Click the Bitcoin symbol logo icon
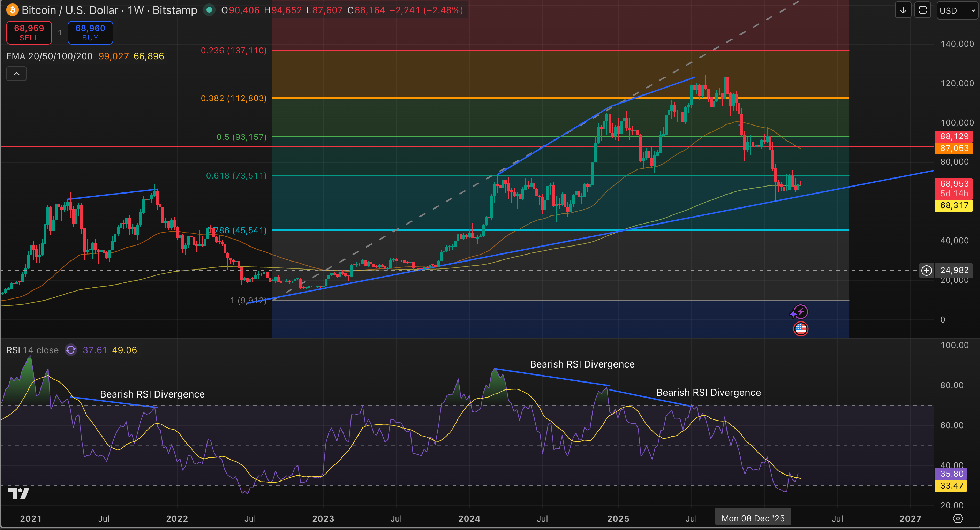Screen dimensions: 980x530 (12, 10)
